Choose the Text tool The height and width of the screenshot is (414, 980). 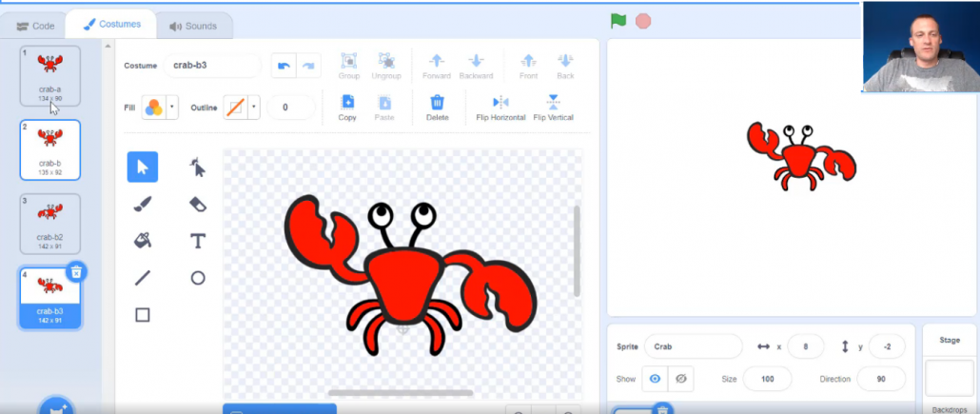coord(198,241)
